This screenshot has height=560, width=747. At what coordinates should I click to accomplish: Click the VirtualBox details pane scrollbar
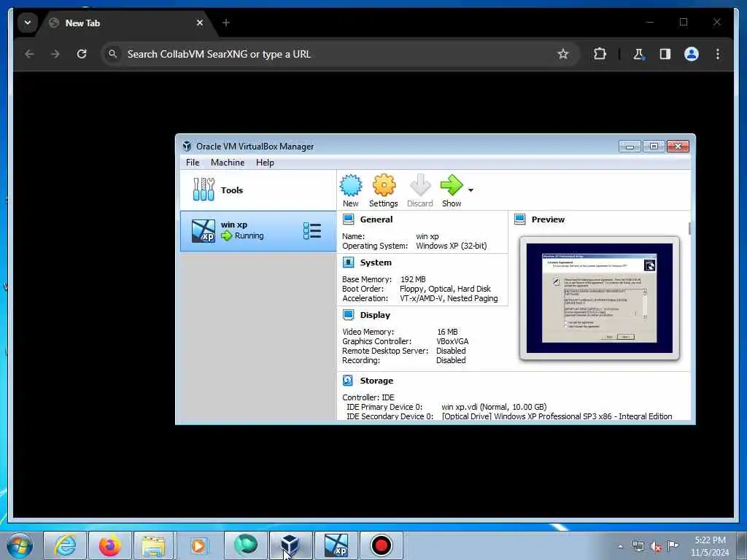tap(689, 228)
